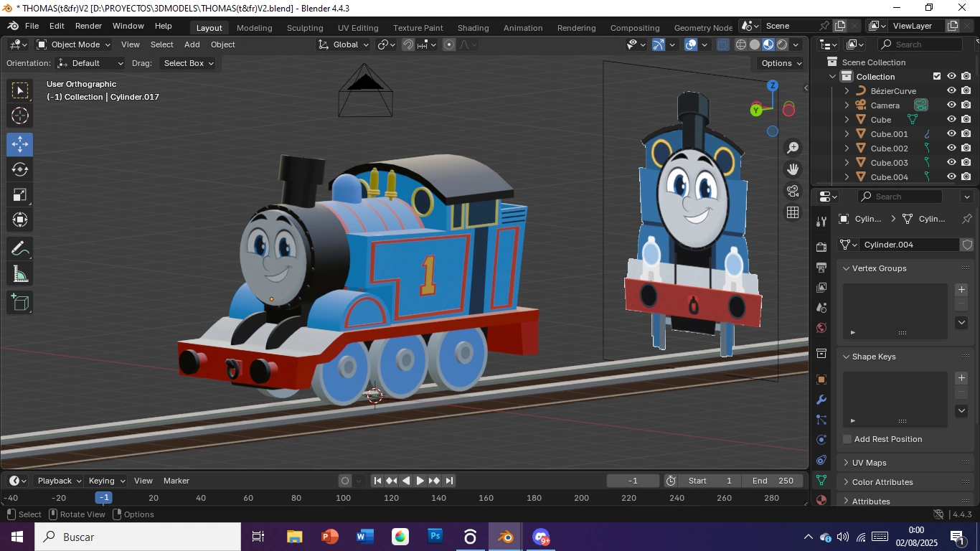This screenshot has width=980, height=551.
Task: Select the Rotate tool
Action: click(20, 169)
